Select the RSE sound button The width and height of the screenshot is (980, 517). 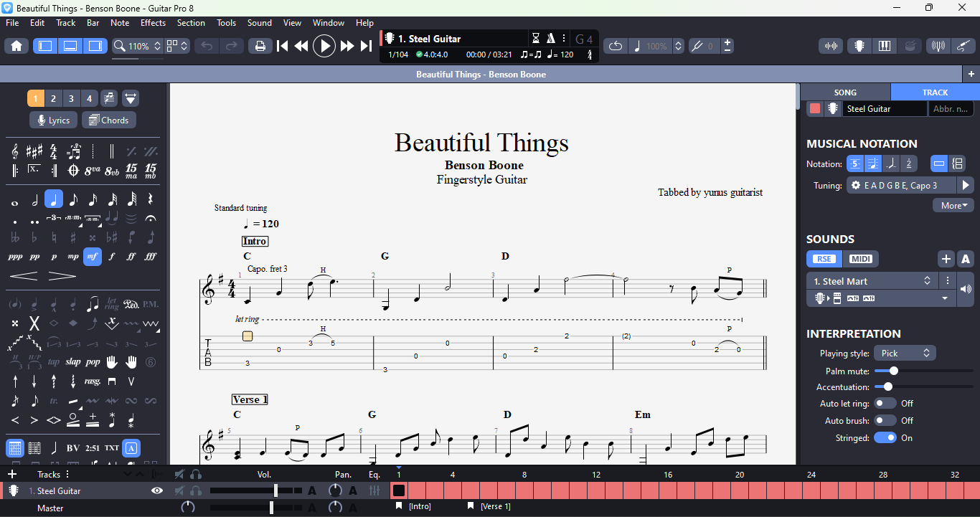pos(824,259)
